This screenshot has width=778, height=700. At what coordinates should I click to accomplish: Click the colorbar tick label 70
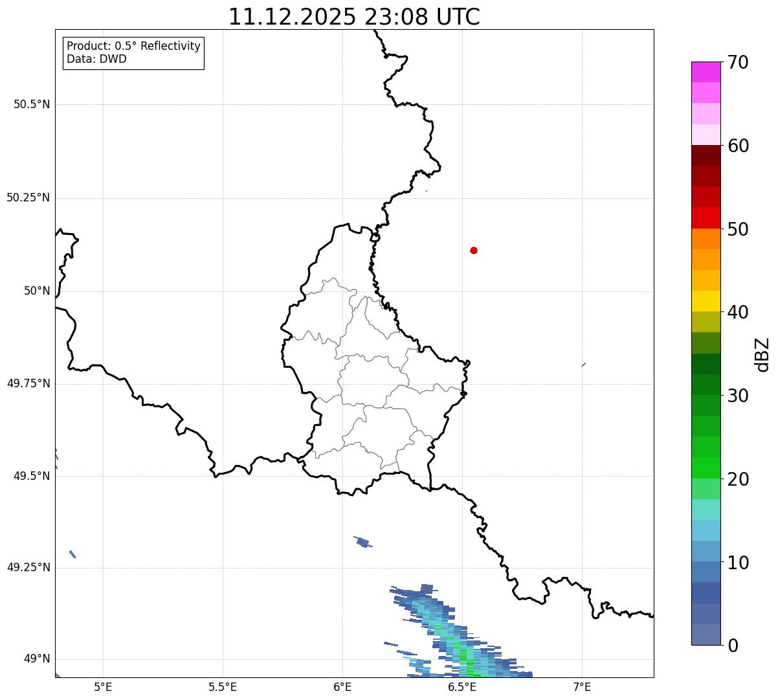(738, 62)
